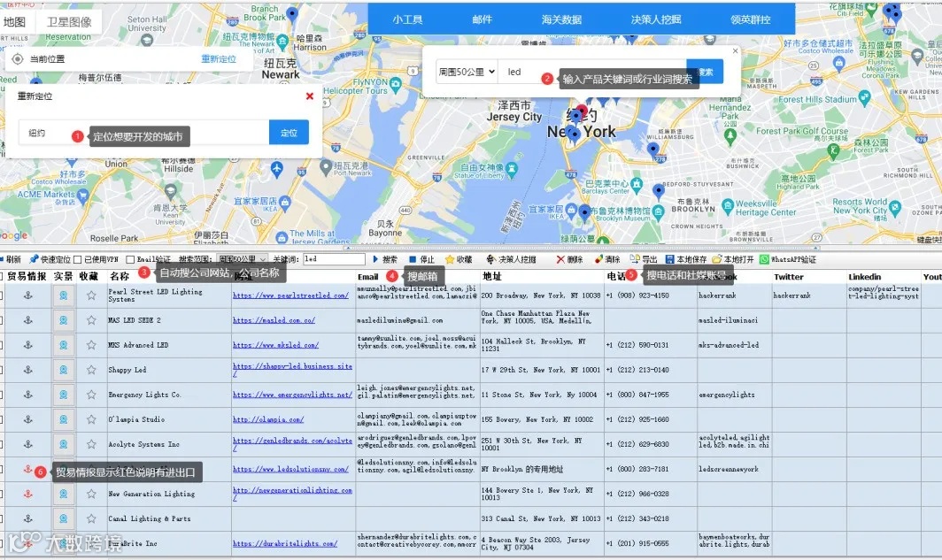The height and width of the screenshot is (560, 942).
Task: Start the search with the 搜索 play button
Action: click(x=384, y=259)
